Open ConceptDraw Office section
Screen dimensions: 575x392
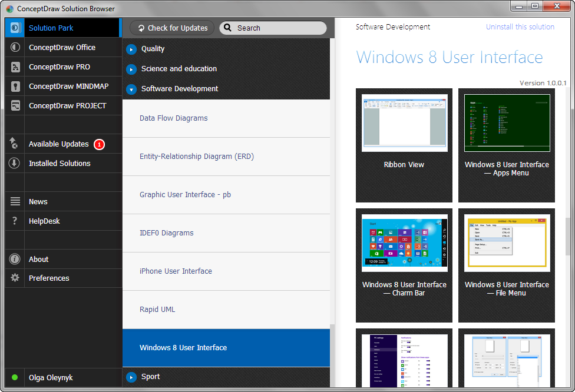pyautogui.click(x=63, y=47)
